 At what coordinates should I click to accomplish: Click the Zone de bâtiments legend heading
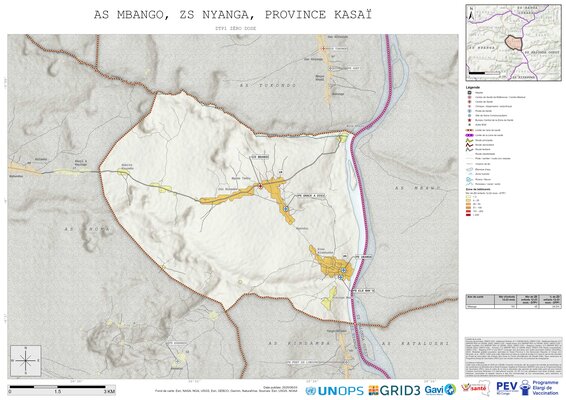(x=478, y=189)
